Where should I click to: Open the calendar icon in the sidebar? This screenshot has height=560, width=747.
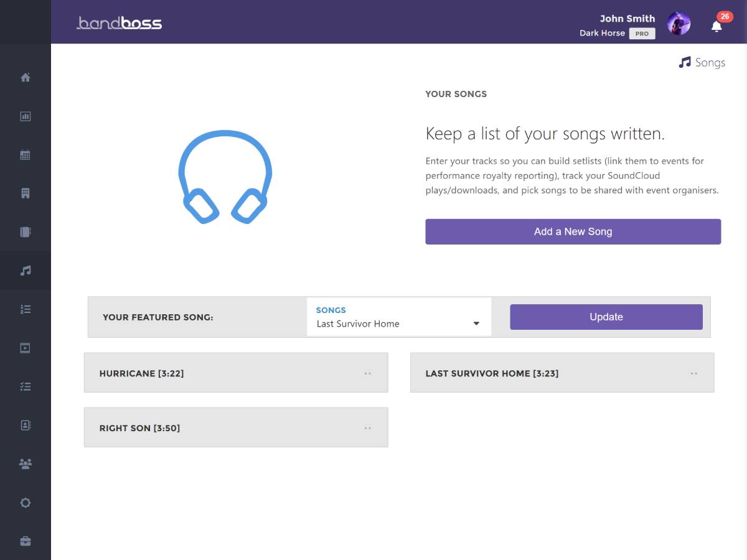point(26,155)
